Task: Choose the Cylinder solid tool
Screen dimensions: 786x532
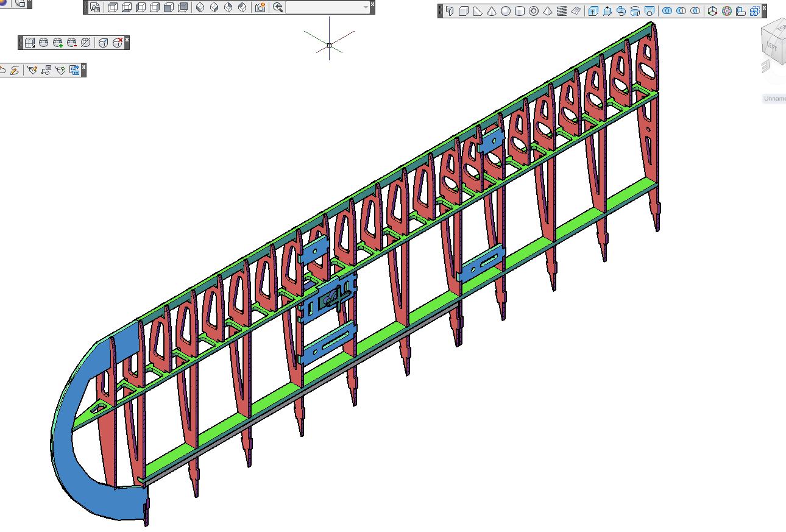Action: point(519,11)
